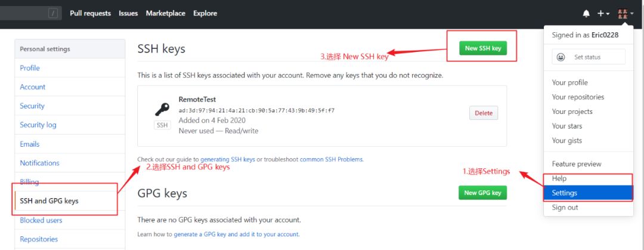Open Emails in the sidebar

[x=70, y=144]
